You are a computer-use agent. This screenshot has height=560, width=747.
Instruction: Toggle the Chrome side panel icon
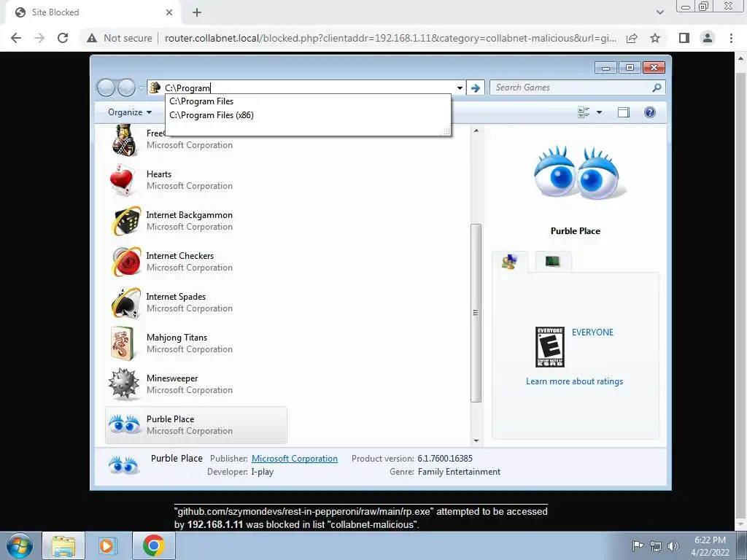click(x=684, y=38)
